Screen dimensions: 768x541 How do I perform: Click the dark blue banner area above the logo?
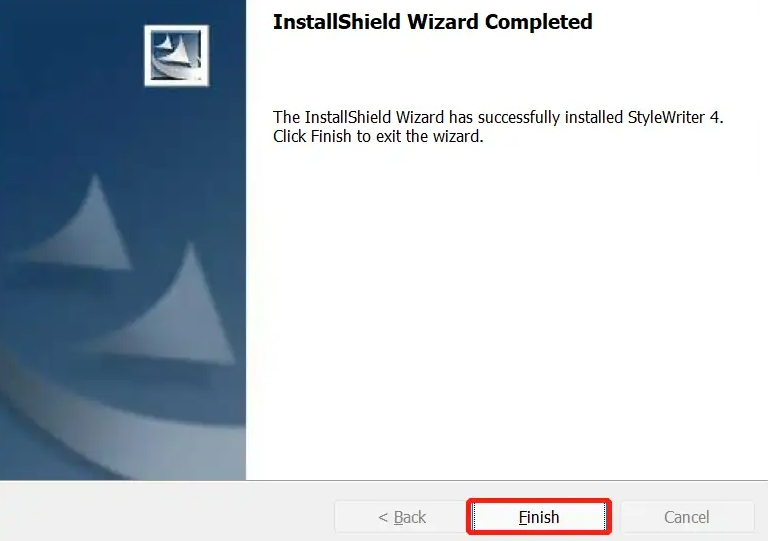122,12
